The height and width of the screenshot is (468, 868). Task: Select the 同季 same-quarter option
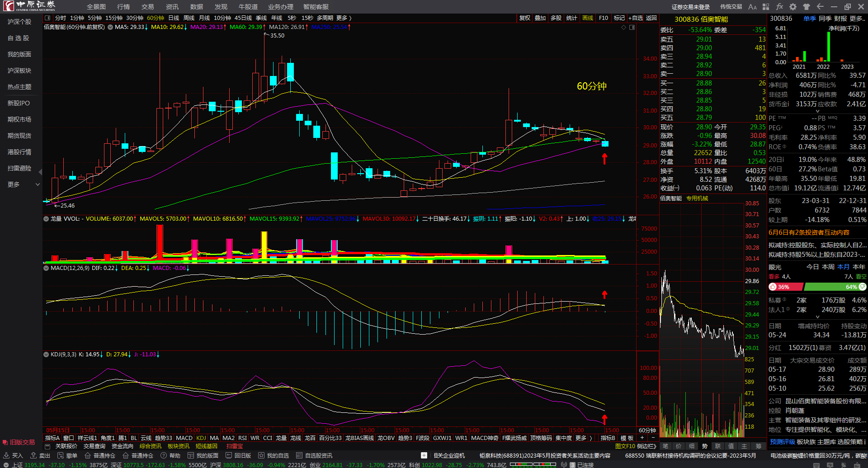[x=825, y=19]
